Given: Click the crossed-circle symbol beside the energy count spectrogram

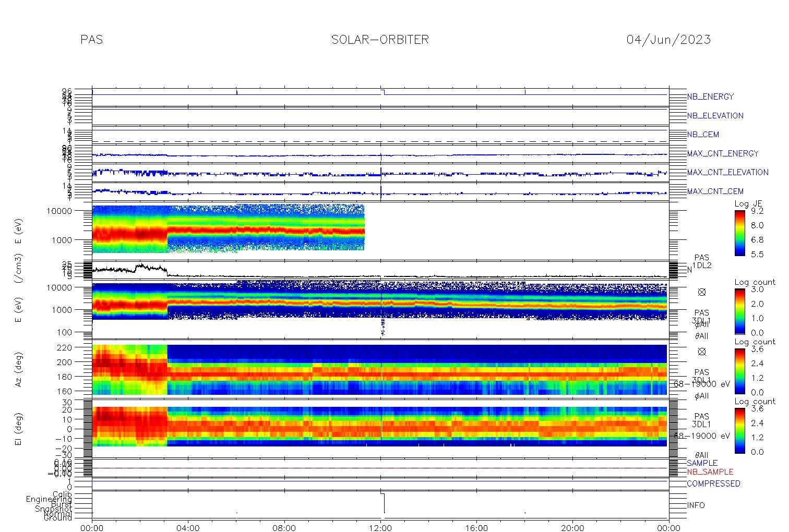Looking at the screenshot, I should [x=702, y=292].
